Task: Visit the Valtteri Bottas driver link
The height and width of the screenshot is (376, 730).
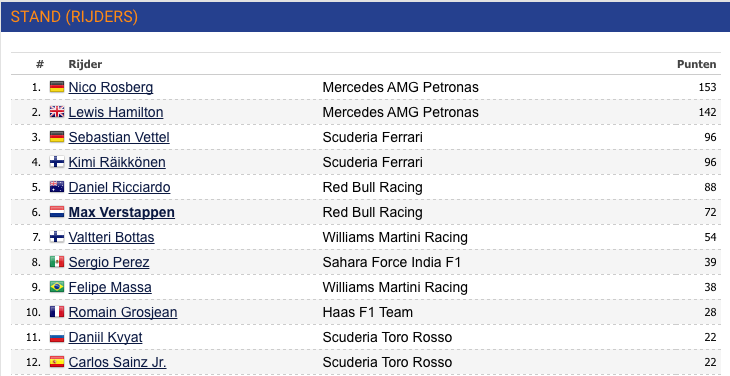Action: tap(111, 237)
